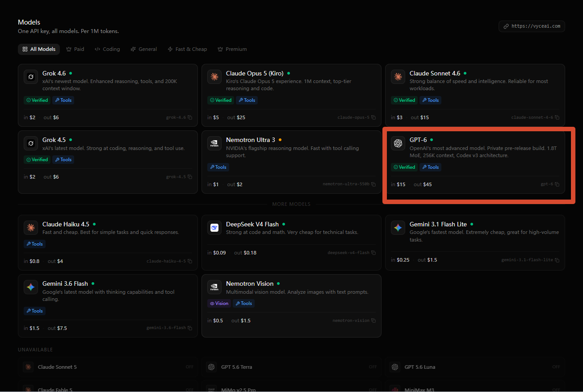Click the Claude Opus 5 (Kiro) logo

tap(214, 77)
